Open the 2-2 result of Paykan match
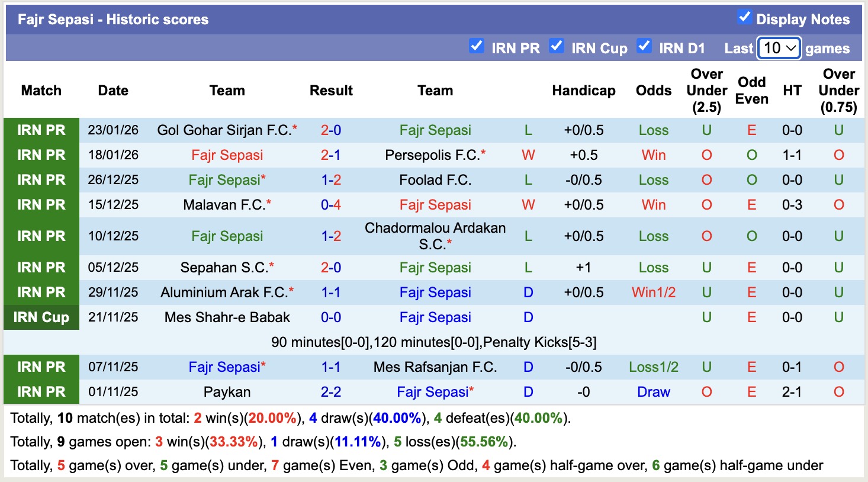The width and height of the screenshot is (868, 482). pos(331,392)
